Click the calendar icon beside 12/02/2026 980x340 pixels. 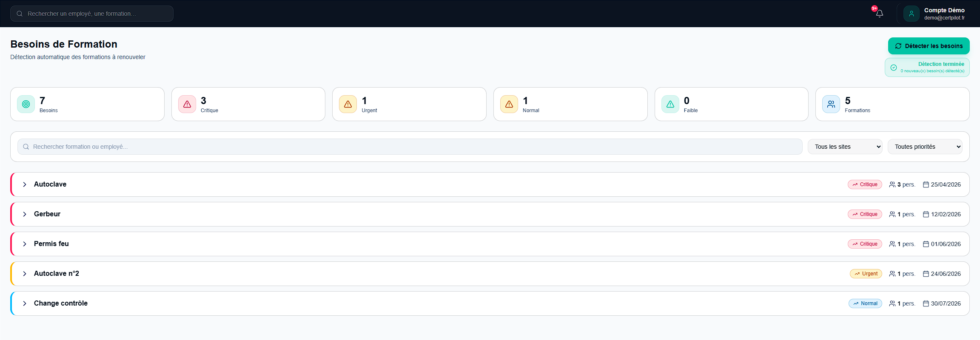point(926,214)
